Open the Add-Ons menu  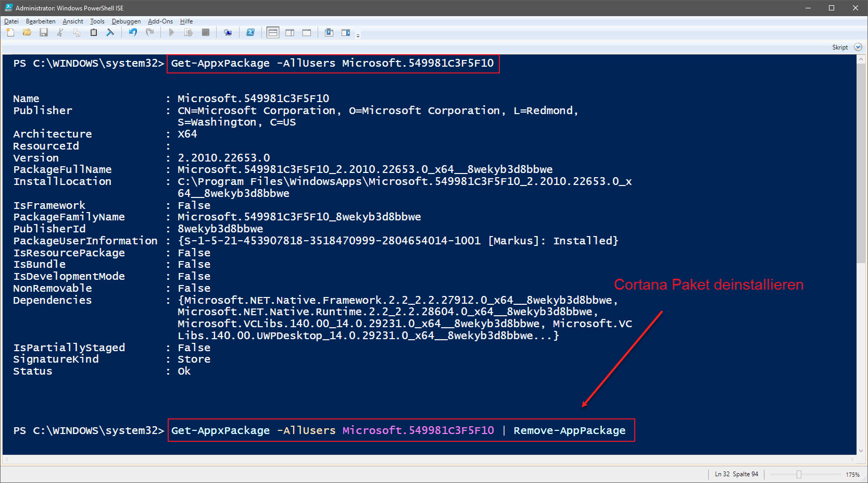click(x=160, y=21)
